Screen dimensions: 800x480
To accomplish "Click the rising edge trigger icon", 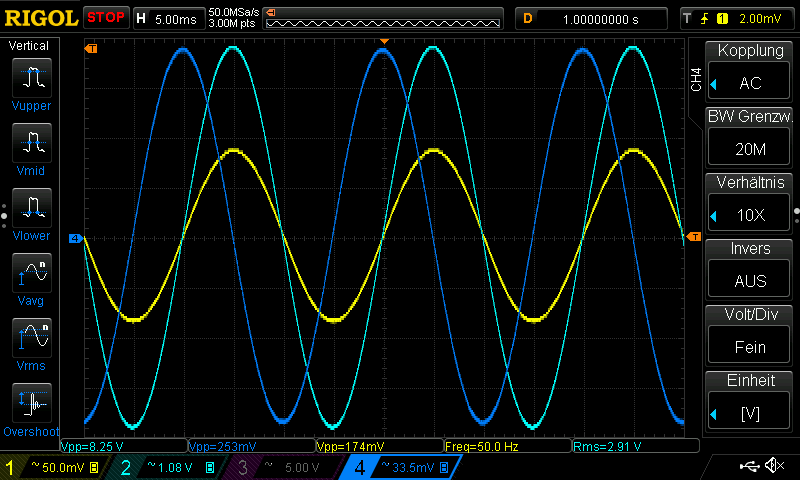I will (x=705, y=19).
